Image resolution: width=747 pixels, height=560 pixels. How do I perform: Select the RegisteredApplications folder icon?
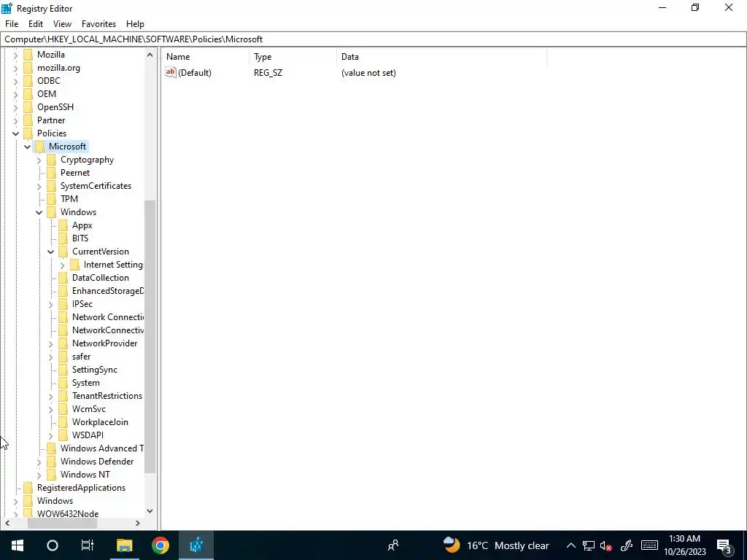click(x=28, y=488)
